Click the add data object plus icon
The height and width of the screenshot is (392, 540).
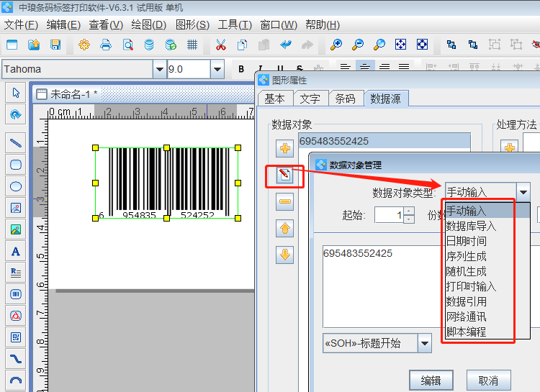coord(285,149)
